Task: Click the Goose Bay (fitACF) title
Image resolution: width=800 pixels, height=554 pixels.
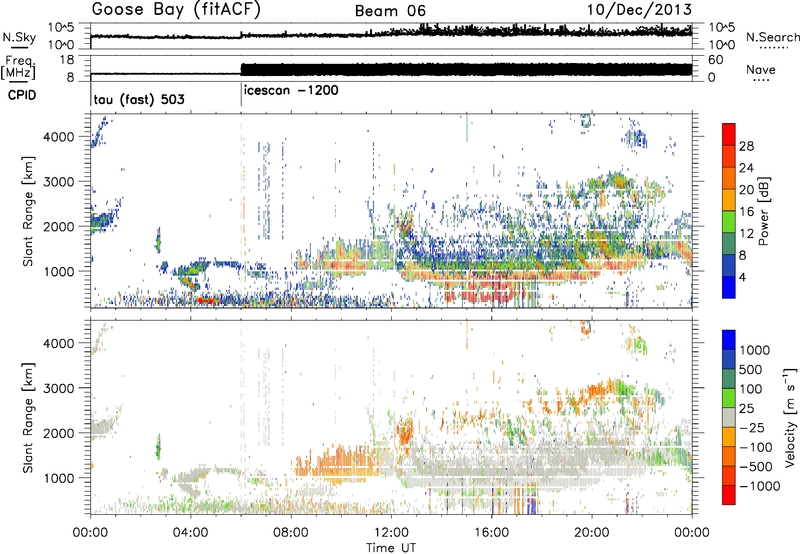Action: click(x=176, y=10)
